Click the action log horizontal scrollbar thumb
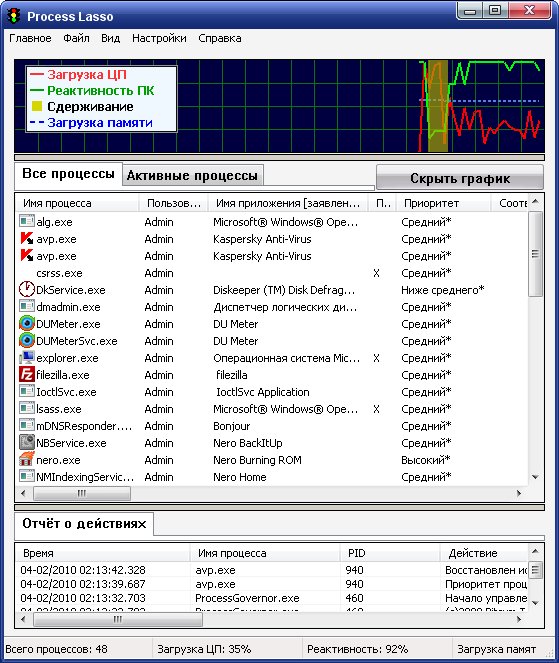This screenshot has width=559, height=663. [118, 619]
